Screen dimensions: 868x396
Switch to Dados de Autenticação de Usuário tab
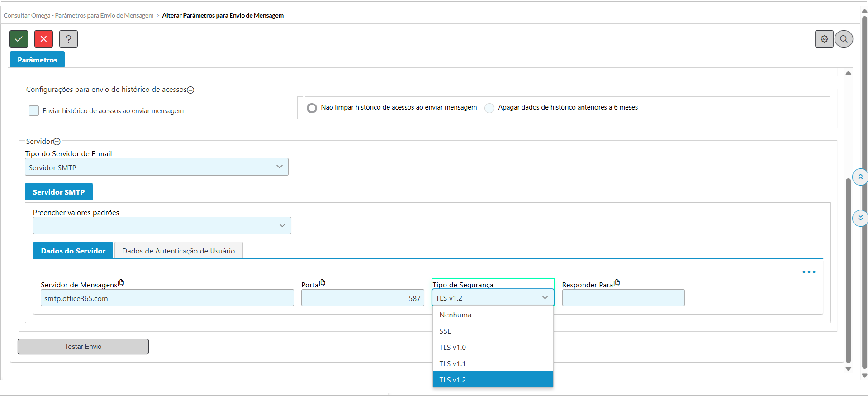[178, 251]
